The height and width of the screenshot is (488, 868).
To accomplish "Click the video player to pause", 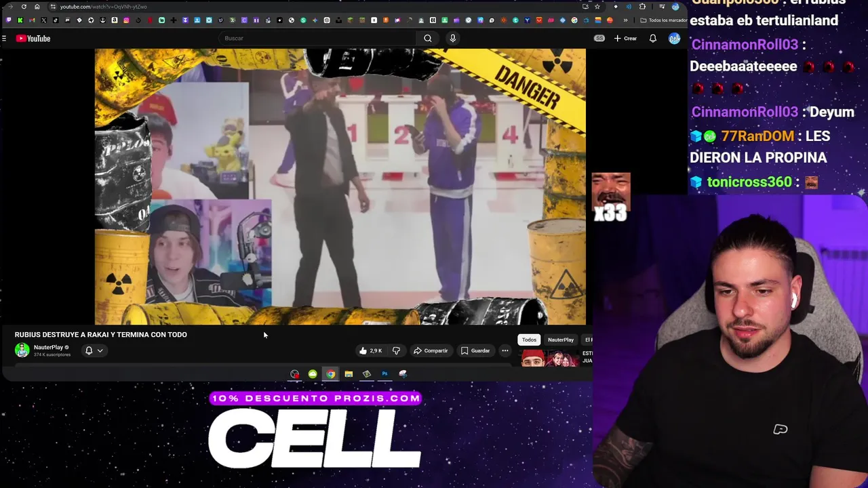I will 340,186.
